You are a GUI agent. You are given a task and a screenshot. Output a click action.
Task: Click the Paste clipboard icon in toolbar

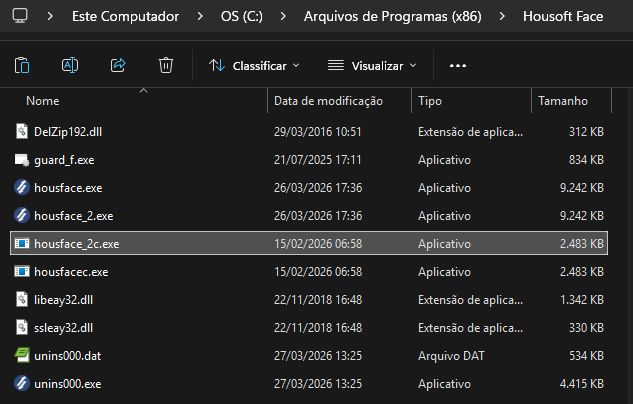pyautogui.click(x=22, y=66)
